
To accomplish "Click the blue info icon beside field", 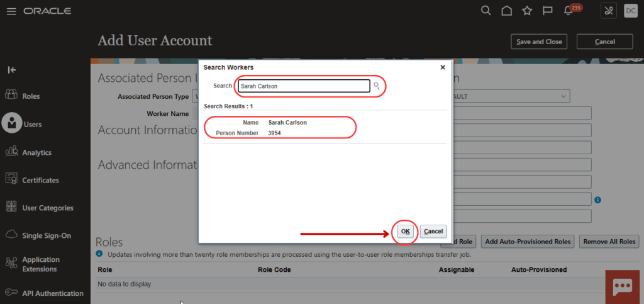I will [x=598, y=200].
